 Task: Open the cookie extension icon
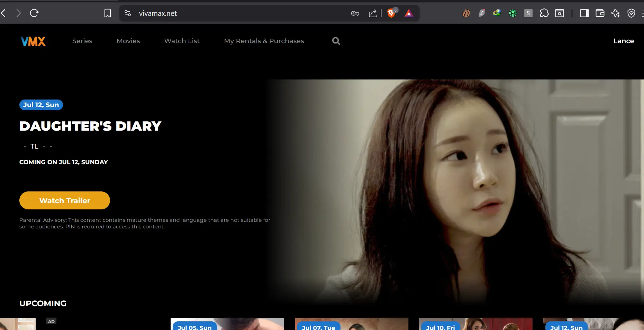click(x=466, y=13)
